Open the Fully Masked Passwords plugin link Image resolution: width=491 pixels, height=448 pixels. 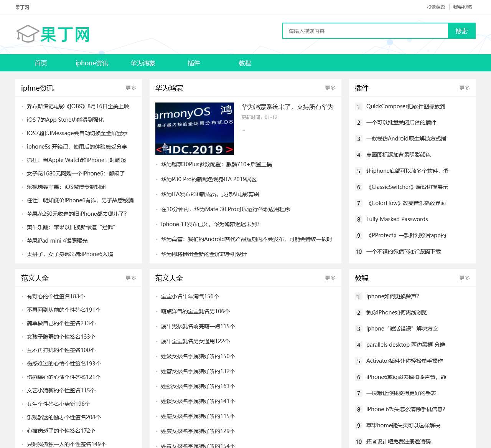pos(397,219)
